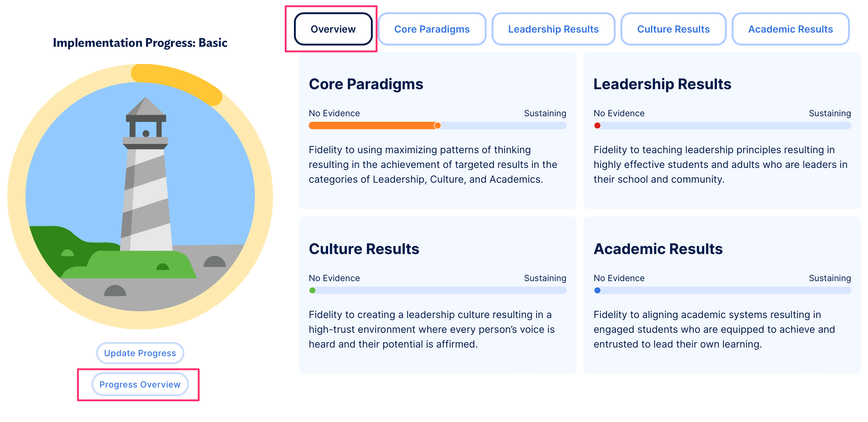This screenshot has height=422, width=868.
Task: Select the Leadership Results tab
Action: tap(553, 29)
